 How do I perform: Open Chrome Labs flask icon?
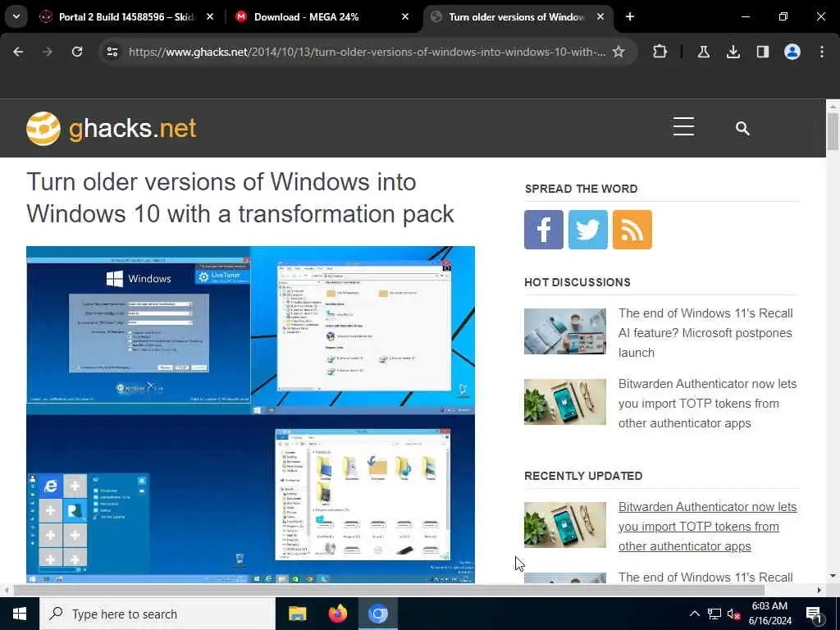pos(703,52)
